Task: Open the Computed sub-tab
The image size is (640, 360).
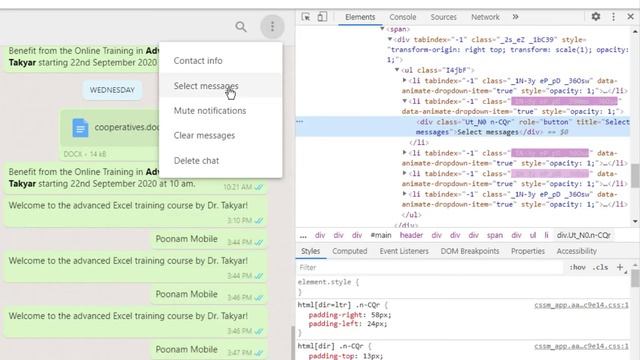Action: point(350,251)
